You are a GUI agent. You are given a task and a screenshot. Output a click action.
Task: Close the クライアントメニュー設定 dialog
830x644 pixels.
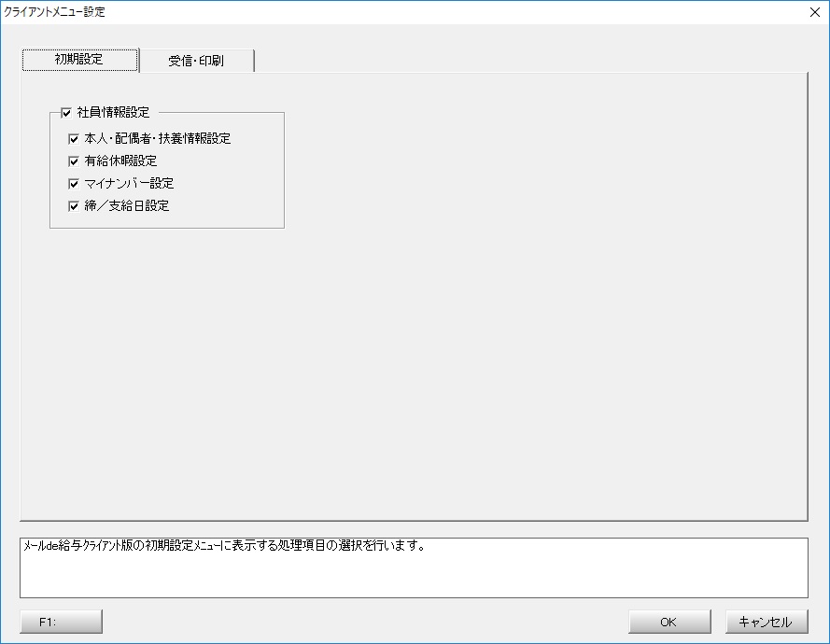pos(815,12)
